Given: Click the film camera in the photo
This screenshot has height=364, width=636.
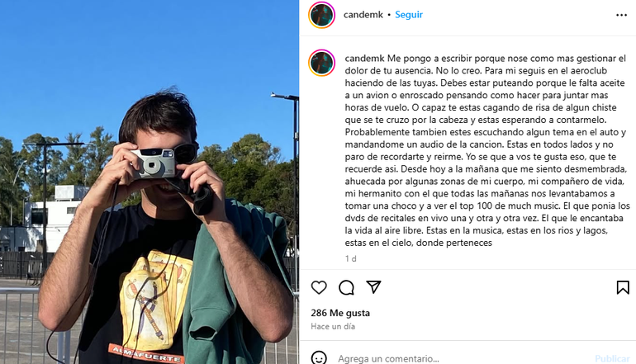Looking at the screenshot, I should click(x=153, y=163).
